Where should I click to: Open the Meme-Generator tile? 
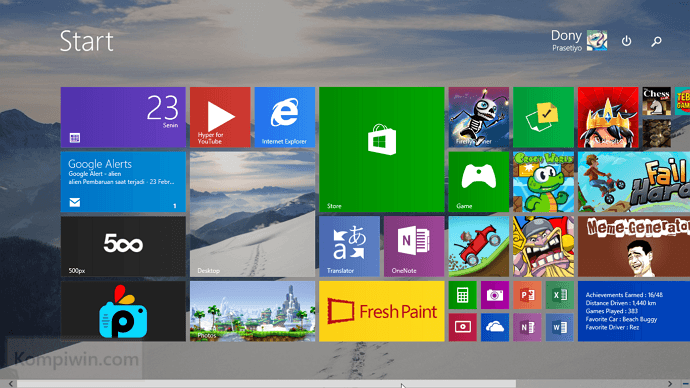click(x=634, y=246)
